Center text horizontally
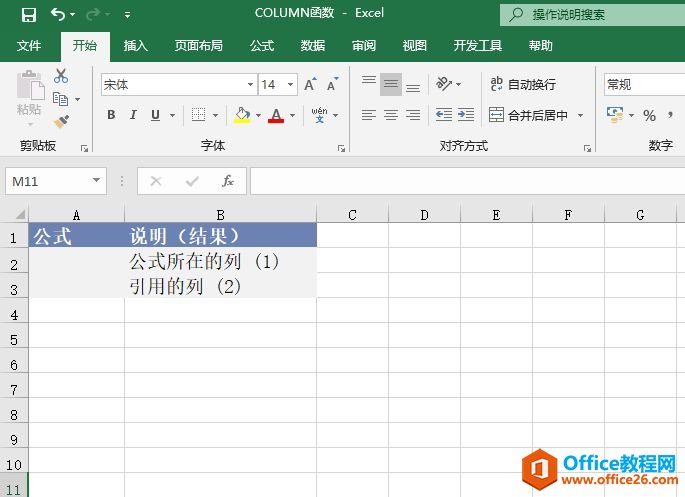Image resolution: width=685 pixels, height=497 pixels. (391, 115)
